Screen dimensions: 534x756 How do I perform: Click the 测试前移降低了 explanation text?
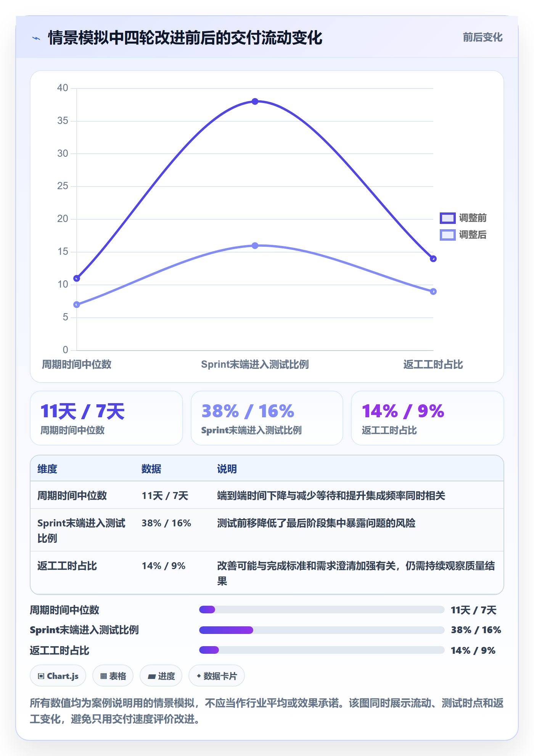[316, 523]
